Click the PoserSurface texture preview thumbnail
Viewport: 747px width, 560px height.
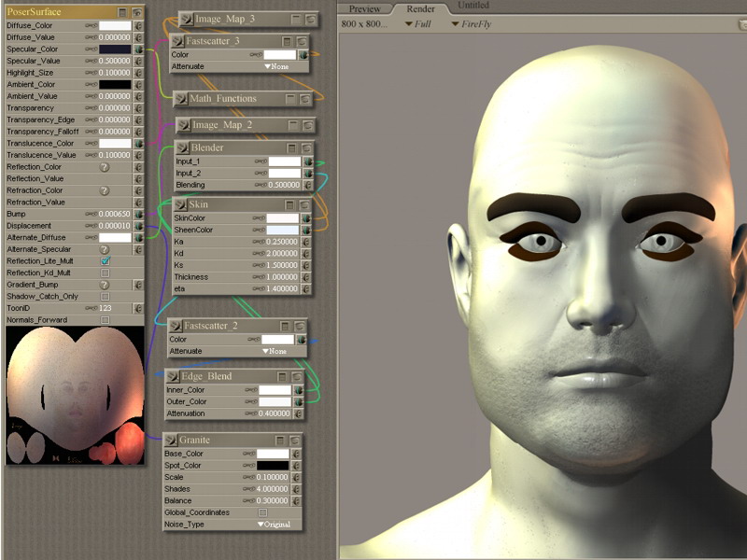click(x=75, y=395)
